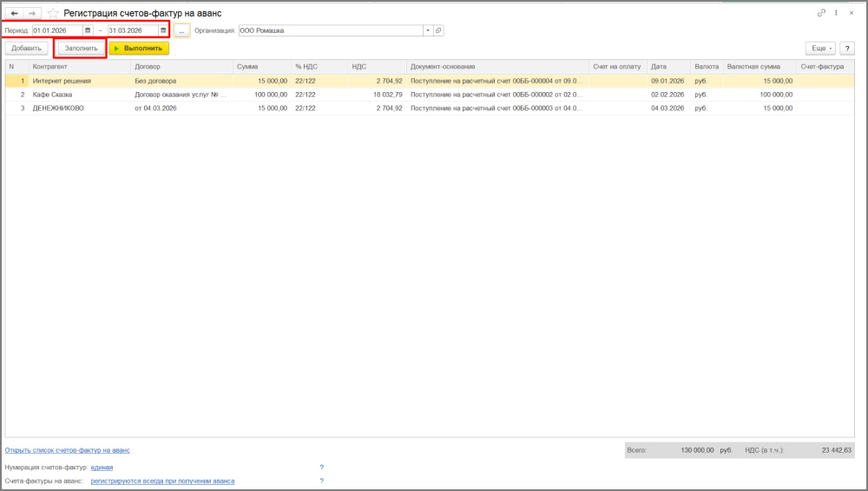Open the three-dot window options menu
Image resolution: width=868 pixels, height=491 pixels.
tap(836, 13)
